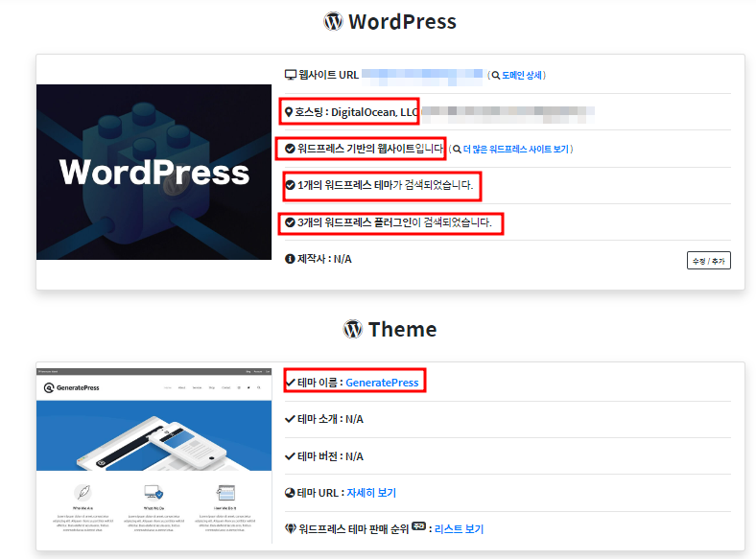Viewport: 756px width, 559px height.
Task: Open the 도메인 상세 link
Action: (x=522, y=75)
